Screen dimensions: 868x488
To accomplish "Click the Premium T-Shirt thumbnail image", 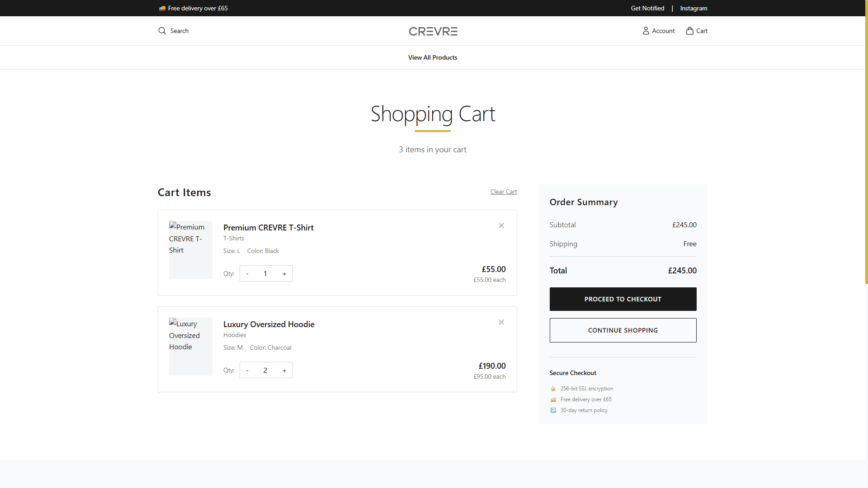I will click(x=190, y=250).
